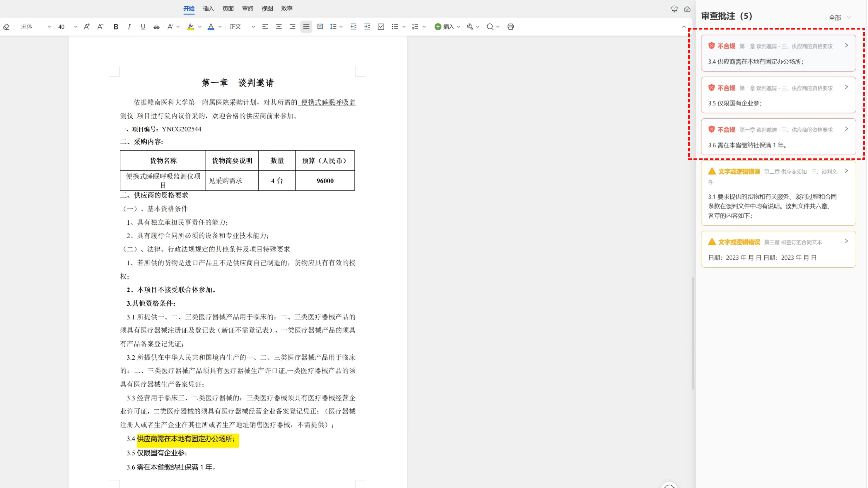
Task: Click project number YNCG202544
Action: point(181,129)
